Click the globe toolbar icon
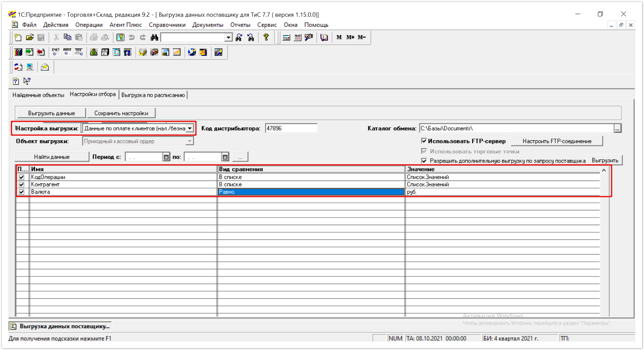This screenshot has width=644, height=350. (x=192, y=52)
